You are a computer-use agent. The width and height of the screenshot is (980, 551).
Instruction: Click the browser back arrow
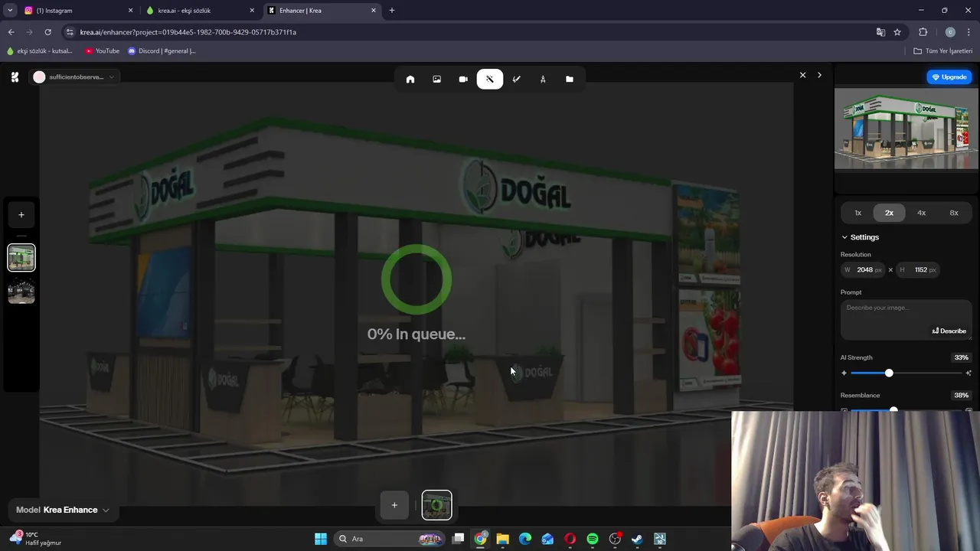pyautogui.click(x=11, y=32)
